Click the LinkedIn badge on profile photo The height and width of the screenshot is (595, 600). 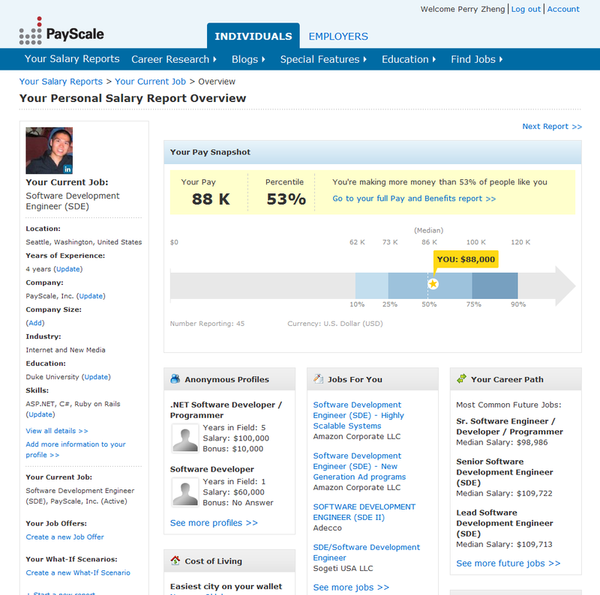pos(67,169)
